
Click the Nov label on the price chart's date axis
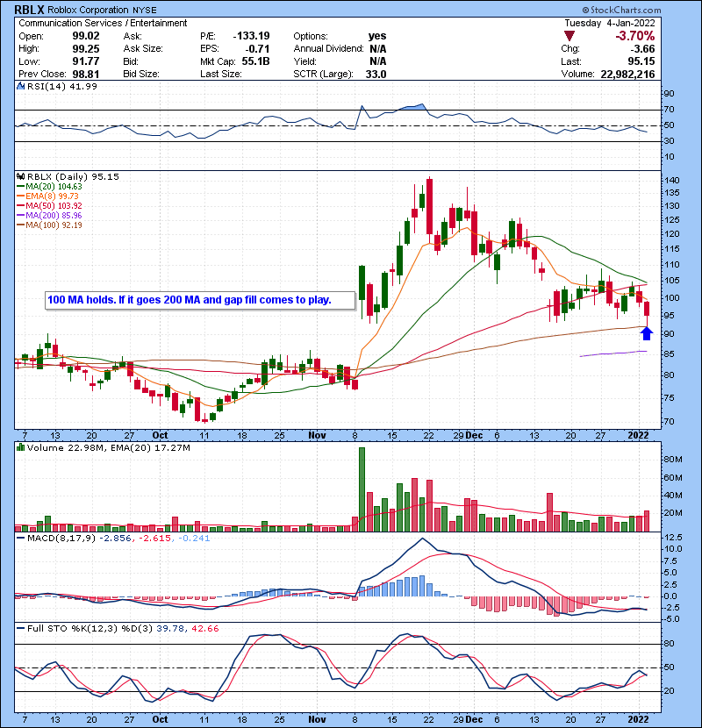pos(317,436)
